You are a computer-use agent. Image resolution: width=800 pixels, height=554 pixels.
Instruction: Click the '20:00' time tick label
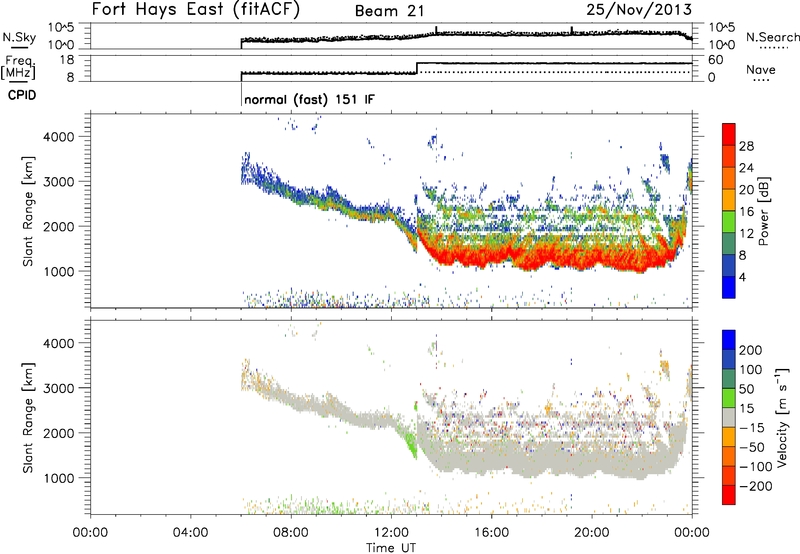(591, 533)
